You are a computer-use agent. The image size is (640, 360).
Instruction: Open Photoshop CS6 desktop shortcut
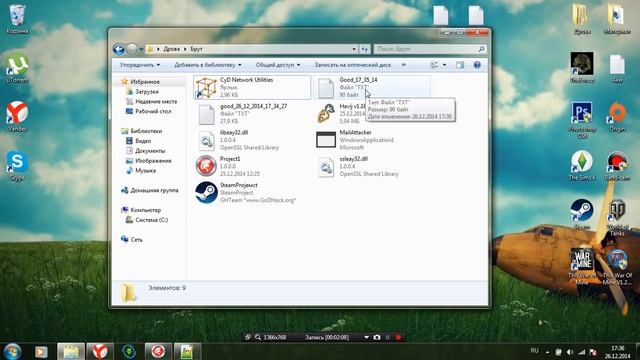[582, 120]
